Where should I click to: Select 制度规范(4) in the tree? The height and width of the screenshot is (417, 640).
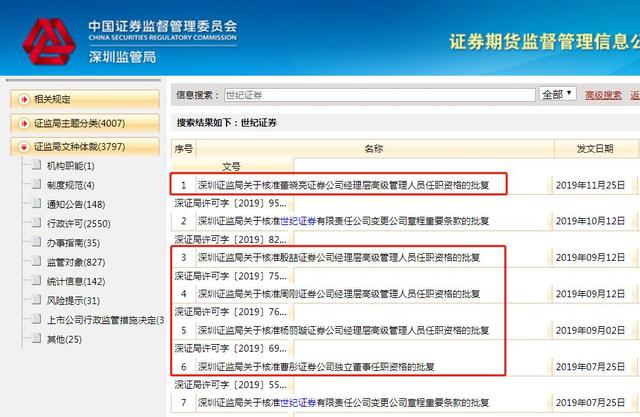click(x=71, y=185)
